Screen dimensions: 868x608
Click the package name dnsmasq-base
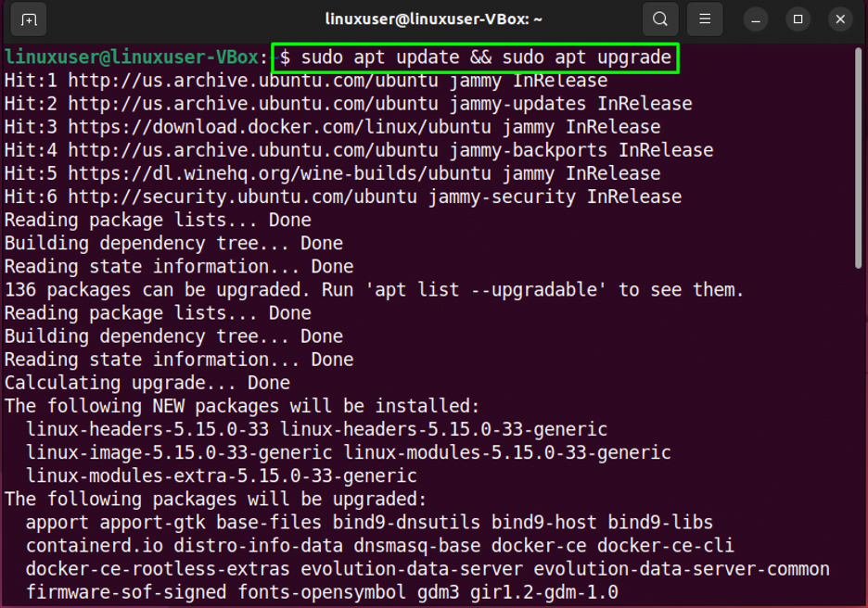pyautogui.click(x=416, y=546)
